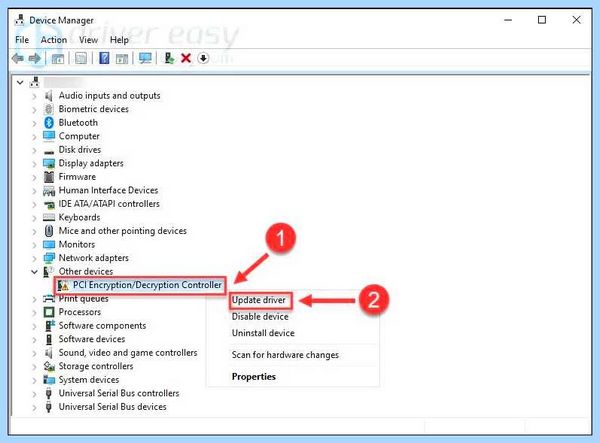The height and width of the screenshot is (443, 600).
Task: Choose Properties in the context menu
Action: point(254,377)
